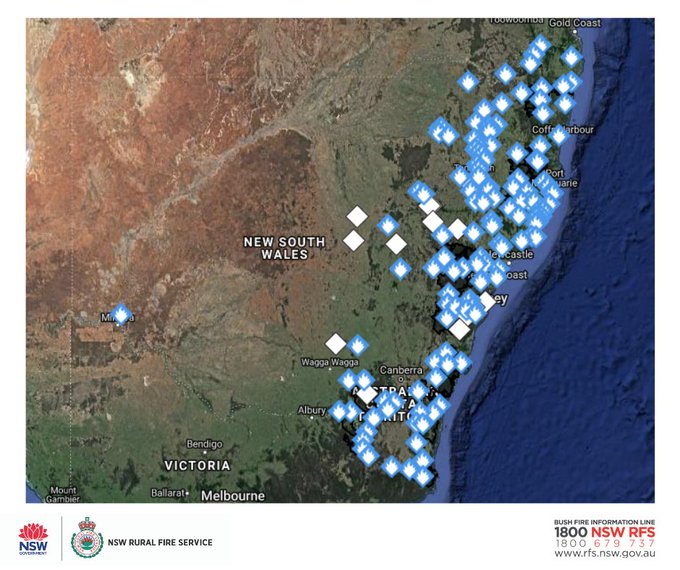Select the coastal fire icon below Gold Coast
This screenshot has width=680, height=570.
click(x=572, y=57)
